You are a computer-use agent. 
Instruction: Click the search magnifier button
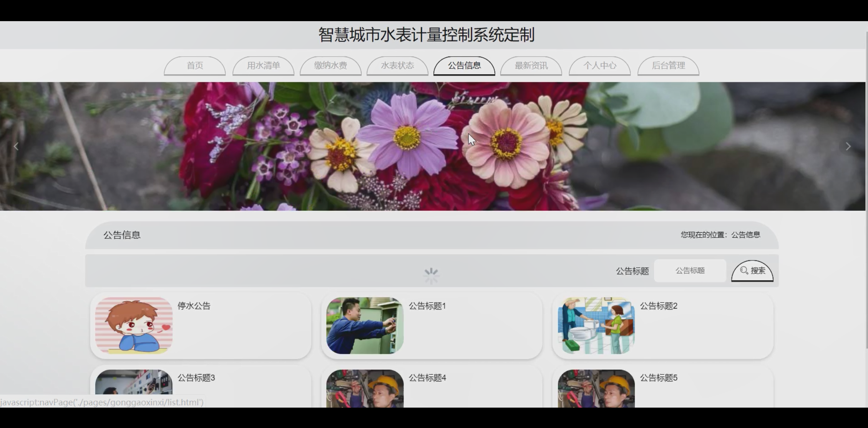[752, 271]
